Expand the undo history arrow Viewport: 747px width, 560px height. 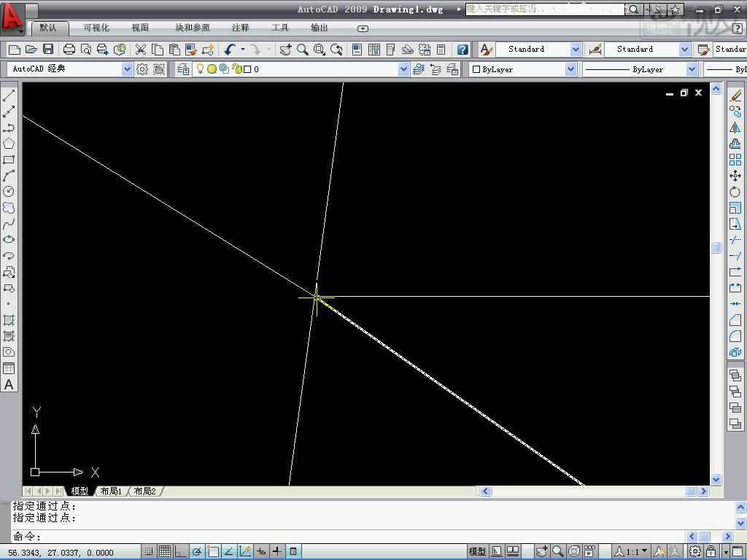point(243,49)
